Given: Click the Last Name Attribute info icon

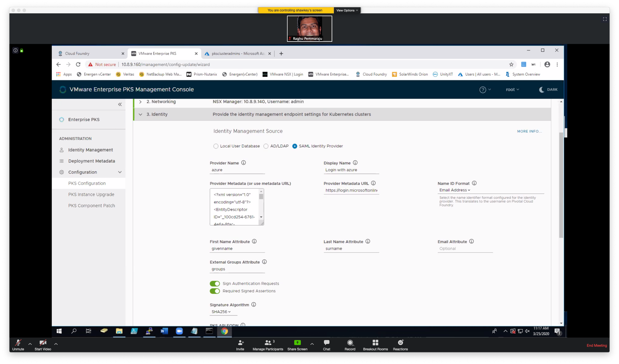Looking at the screenshot, I should point(368,241).
